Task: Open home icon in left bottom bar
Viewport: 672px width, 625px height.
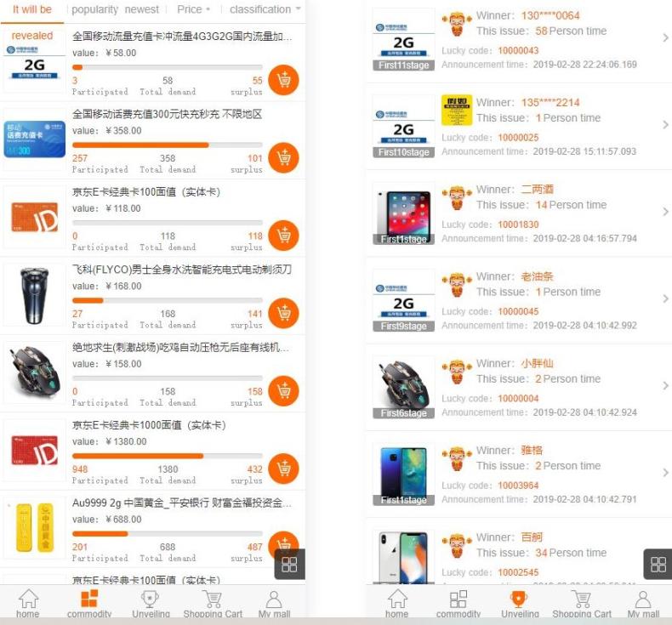Action: tap(28, 603)
